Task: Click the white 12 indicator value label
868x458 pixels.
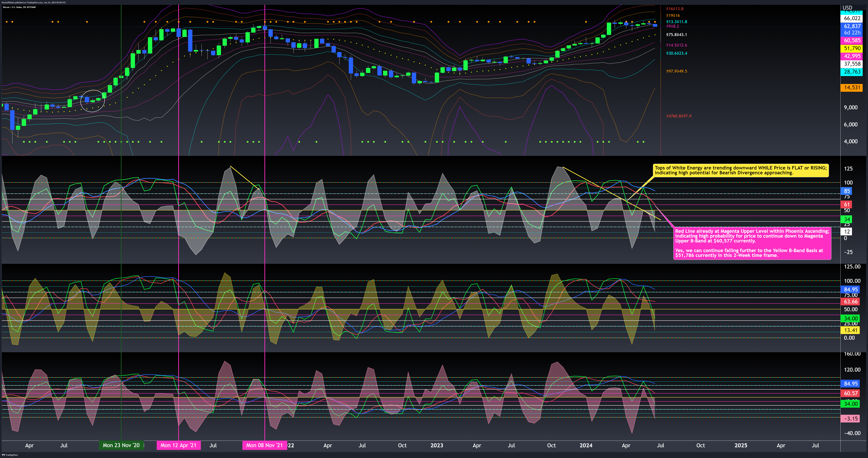Action: pyautogui.click(x=847, y=232)
